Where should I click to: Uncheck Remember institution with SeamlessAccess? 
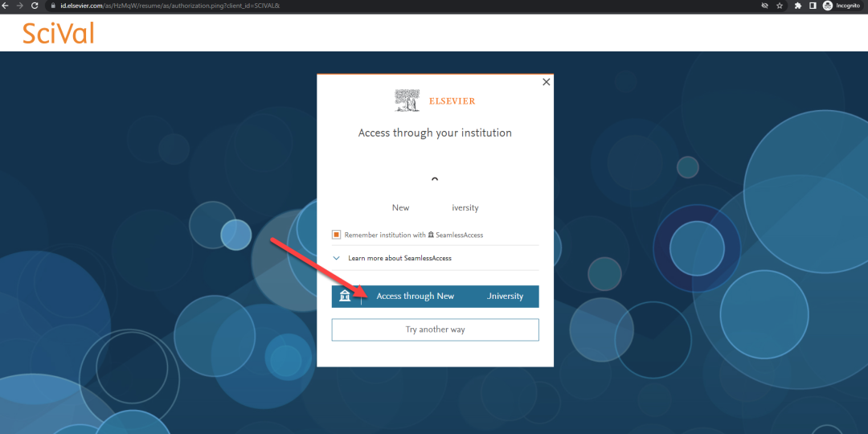pyautogui.click(x=336, y=235)
